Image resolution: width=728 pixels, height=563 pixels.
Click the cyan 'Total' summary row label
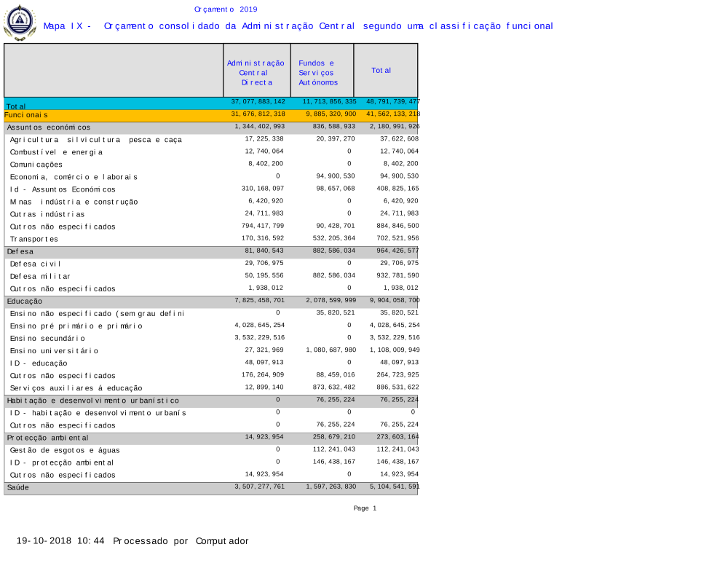16,106
